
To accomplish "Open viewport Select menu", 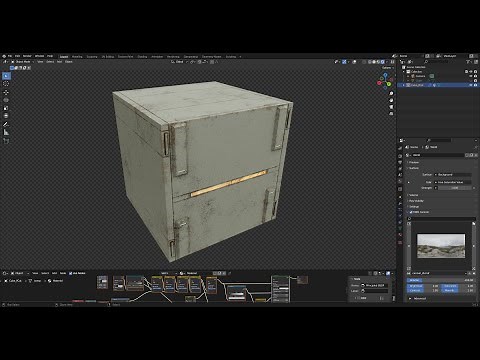I will click(x=50, y=62).
